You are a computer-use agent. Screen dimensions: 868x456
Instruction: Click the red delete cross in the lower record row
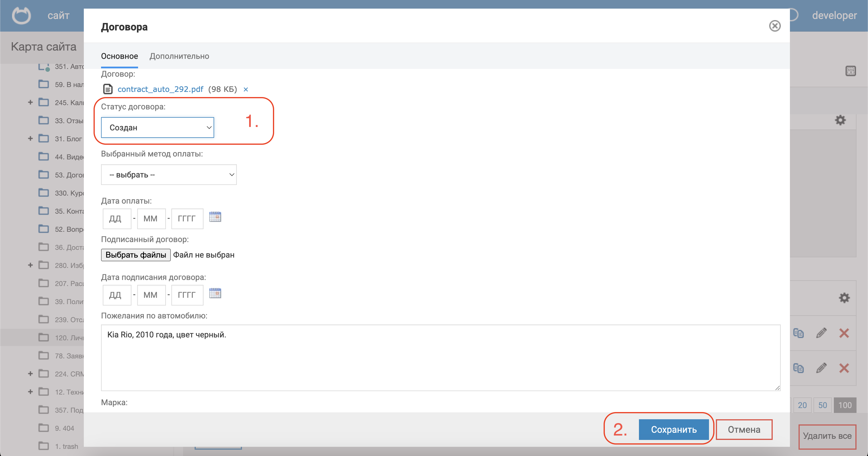(x=844, y=368)
